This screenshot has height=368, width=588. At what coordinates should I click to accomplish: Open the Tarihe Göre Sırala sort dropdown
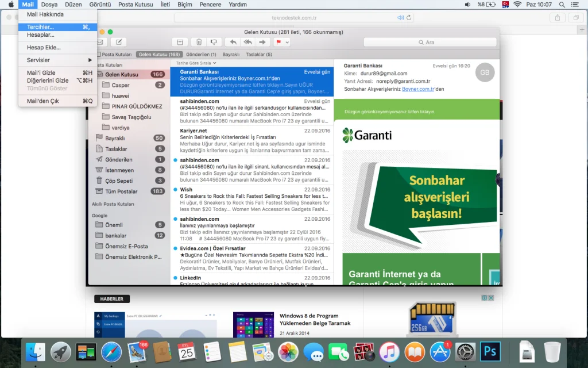(195, 63)
